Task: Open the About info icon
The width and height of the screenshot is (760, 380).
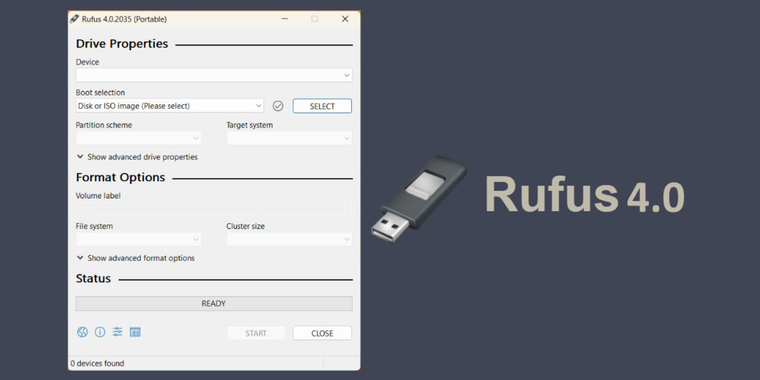Action: [100, 332]
